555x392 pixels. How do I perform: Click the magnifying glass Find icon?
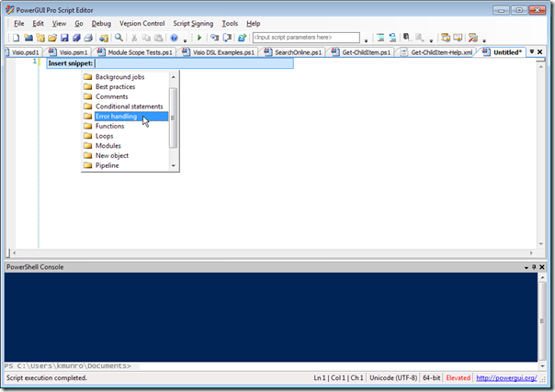[119, 38]
